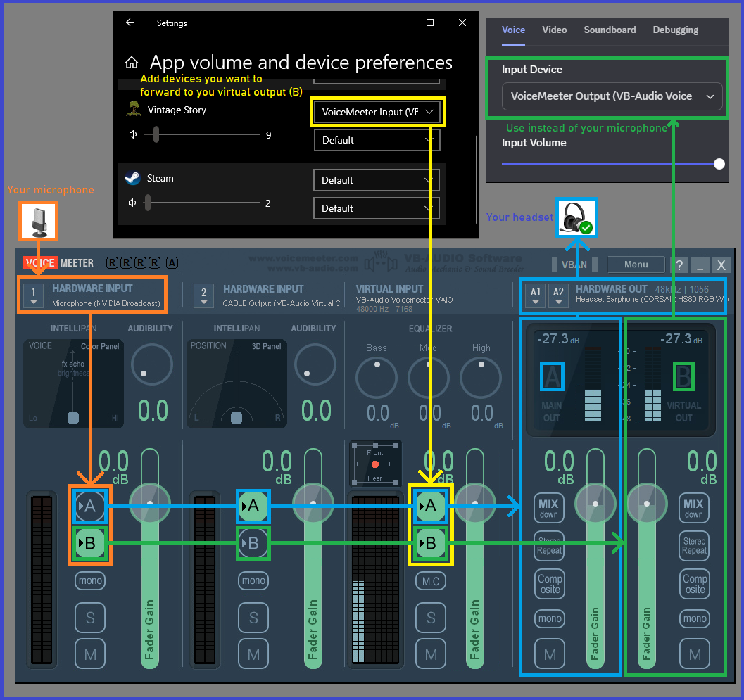Click the Steam speaker volume icon

(133, 203)
